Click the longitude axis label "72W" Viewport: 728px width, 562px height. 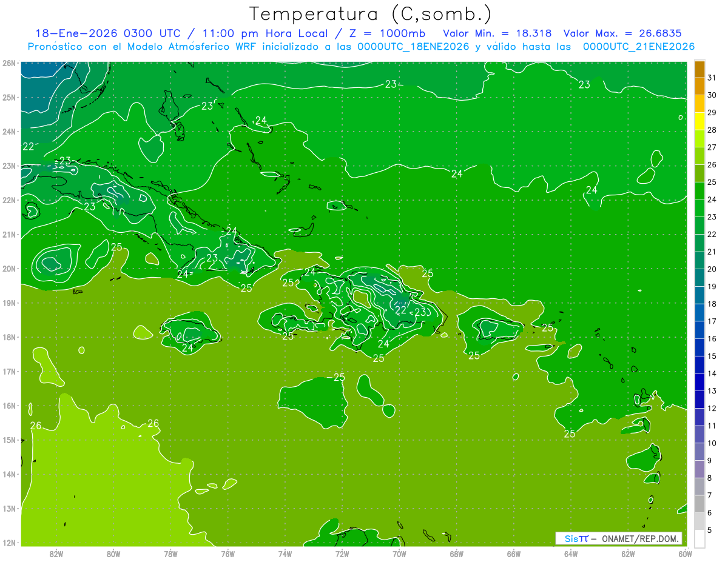[x=342, y=554]
